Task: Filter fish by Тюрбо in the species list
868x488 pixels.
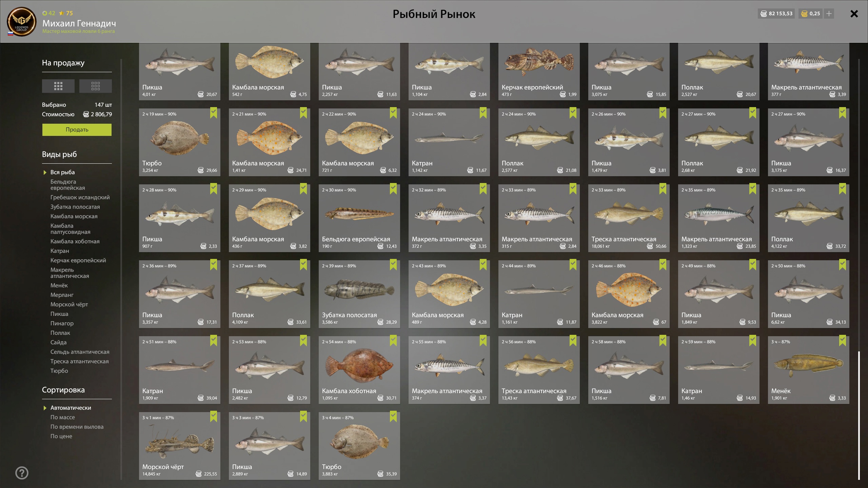Action: pos(59,371)
